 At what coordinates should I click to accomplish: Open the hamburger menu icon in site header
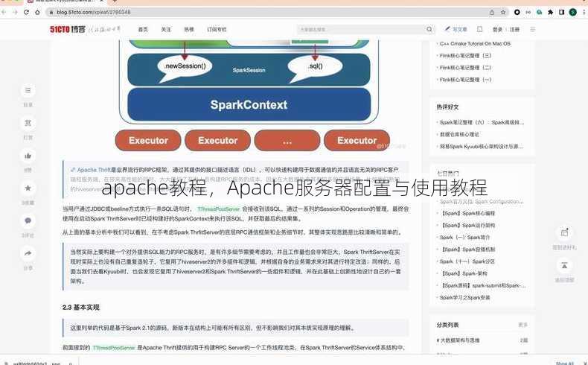532,29
